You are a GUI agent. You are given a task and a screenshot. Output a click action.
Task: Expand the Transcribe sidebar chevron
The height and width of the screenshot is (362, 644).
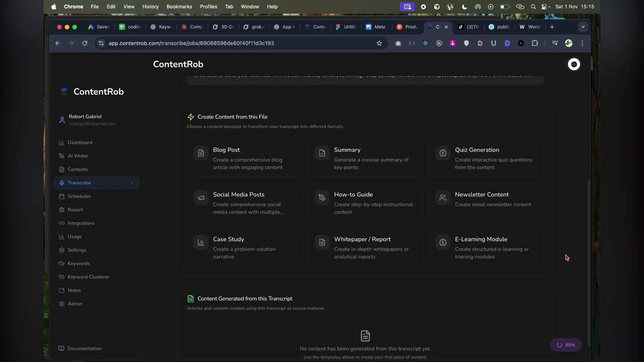(132, 183)
